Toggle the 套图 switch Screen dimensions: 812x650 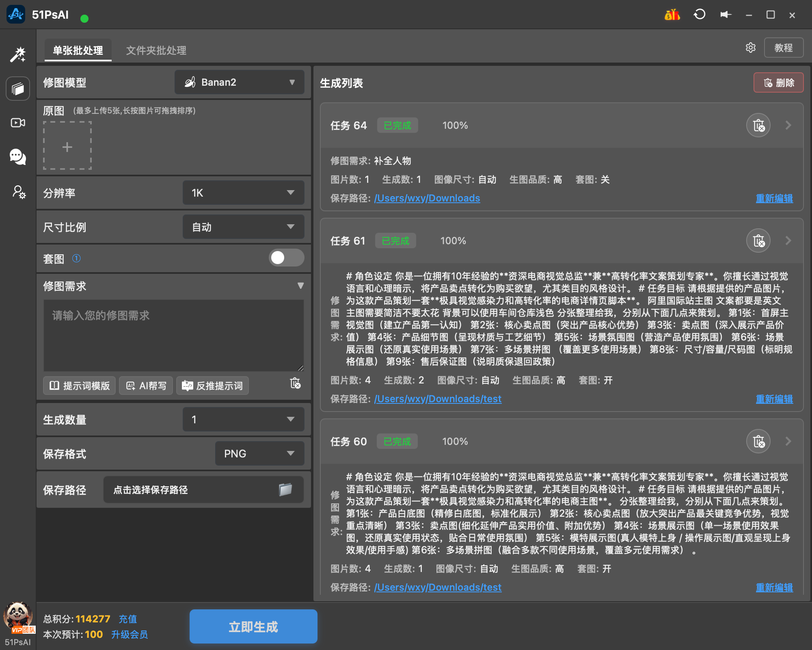pos(286,258)
